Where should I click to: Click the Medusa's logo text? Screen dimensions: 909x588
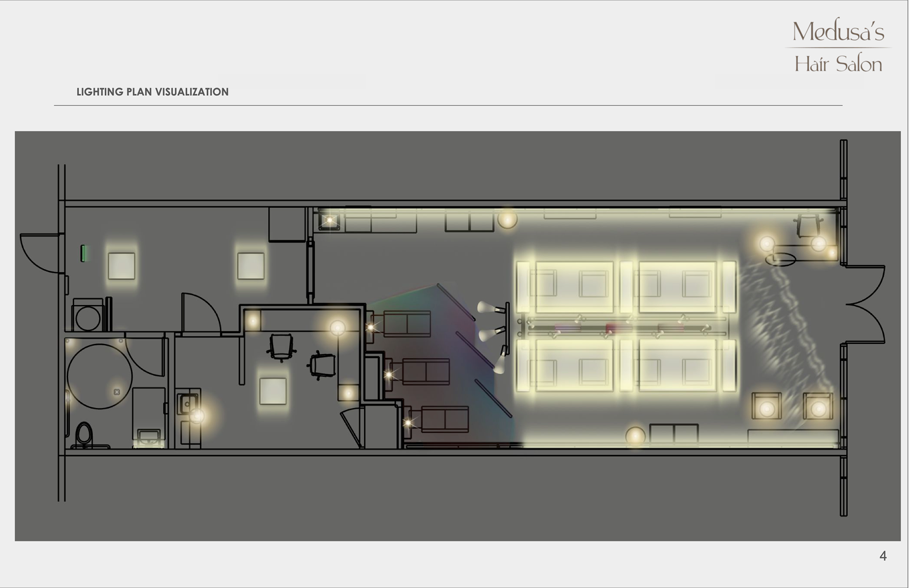pyautogui.click(x=838, y=32)
